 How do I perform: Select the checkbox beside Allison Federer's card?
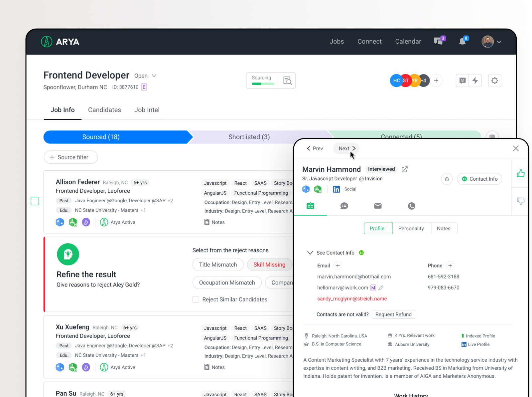[35, 201]
